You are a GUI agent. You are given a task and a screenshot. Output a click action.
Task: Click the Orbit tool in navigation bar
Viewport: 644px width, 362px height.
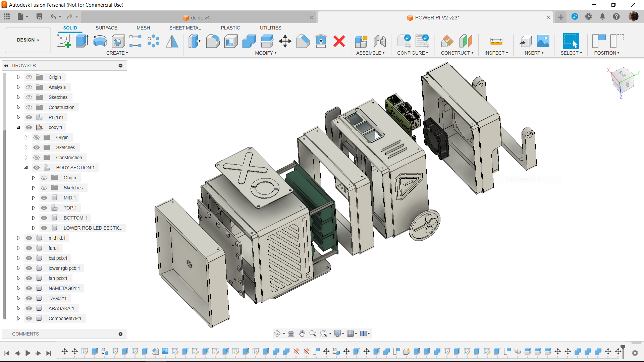coord(277,333)
